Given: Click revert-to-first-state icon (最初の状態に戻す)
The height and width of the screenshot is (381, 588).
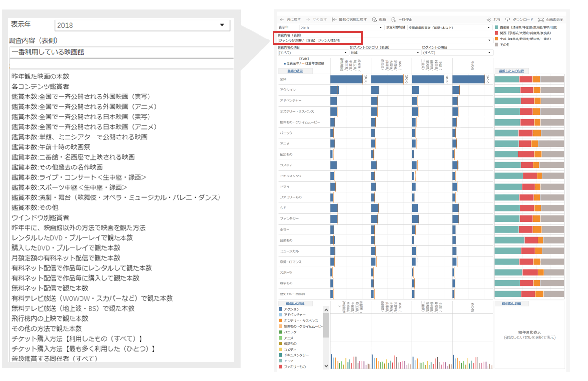Looking at the screenshot, I should point(334,20).
